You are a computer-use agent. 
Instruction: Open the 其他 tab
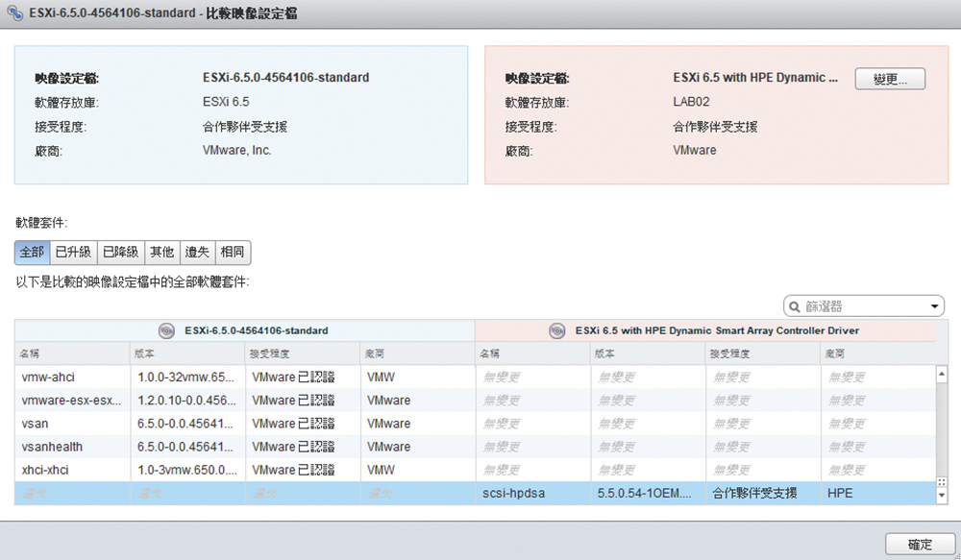coord(162,253)
